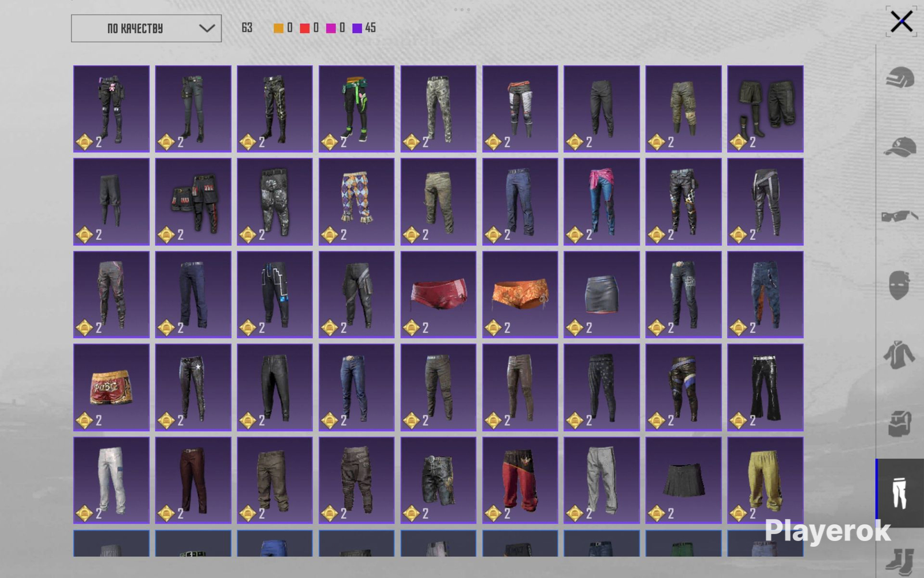
Task: Select the tactical pants with pink skull
Action: (x=111, y=109)
